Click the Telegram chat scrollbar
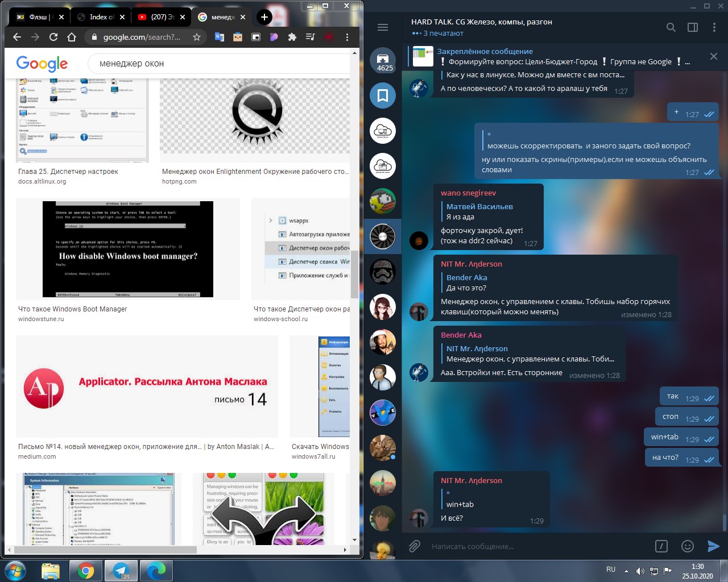Image resolution: width=728 pixels, height=582 pixels. (x=725, y=522)
